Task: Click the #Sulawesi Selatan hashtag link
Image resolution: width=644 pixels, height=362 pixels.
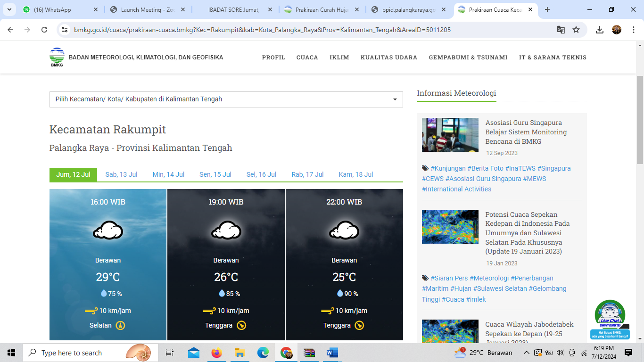Action: pos(500,288)
